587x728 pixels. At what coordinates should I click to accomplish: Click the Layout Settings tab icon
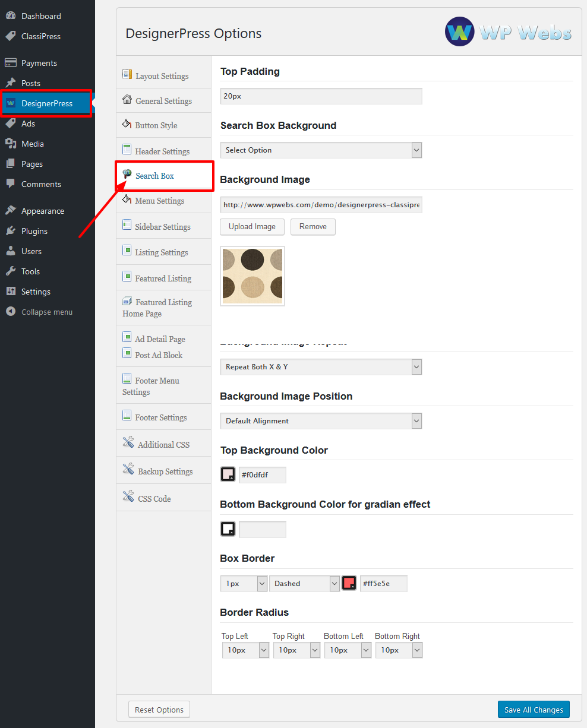point(127,75)
